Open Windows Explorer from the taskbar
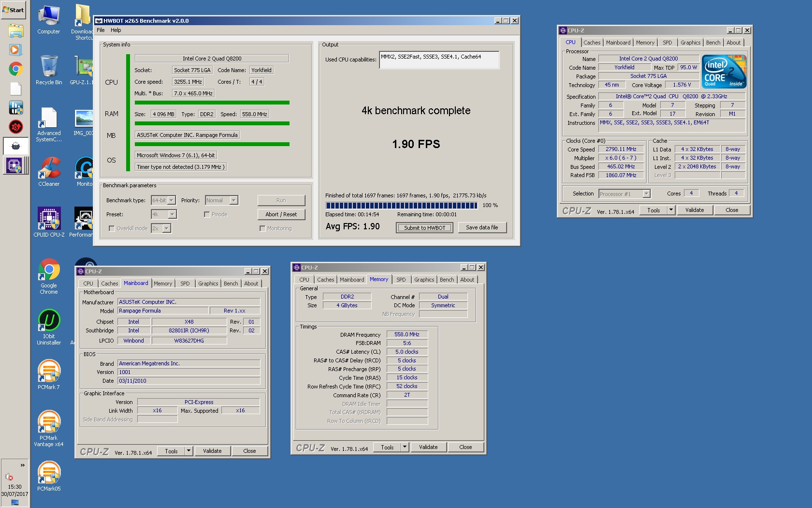This screenshot has height=508, width=812. (15, 31)
